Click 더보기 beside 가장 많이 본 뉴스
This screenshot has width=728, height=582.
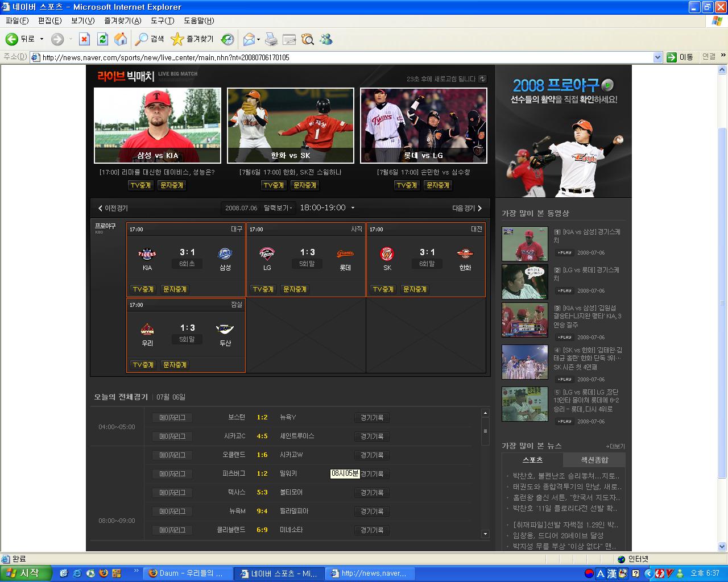615,446
